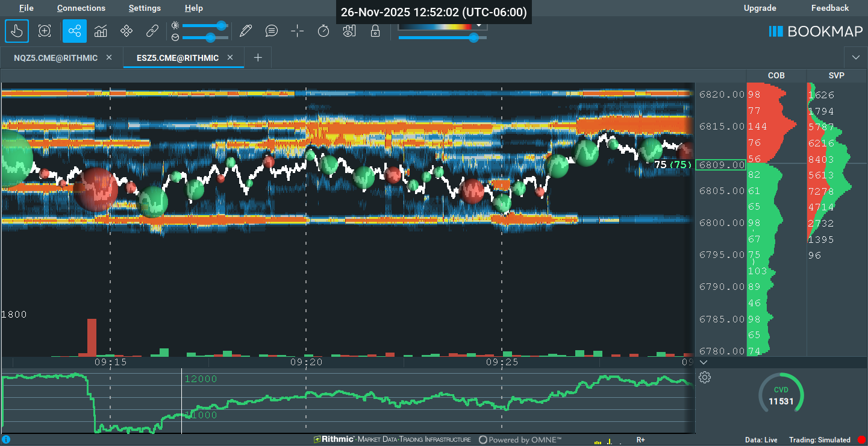Click the 144 order book value
Image resolution: width=868 pixels, height=446 pixels.
pos(757,127)
